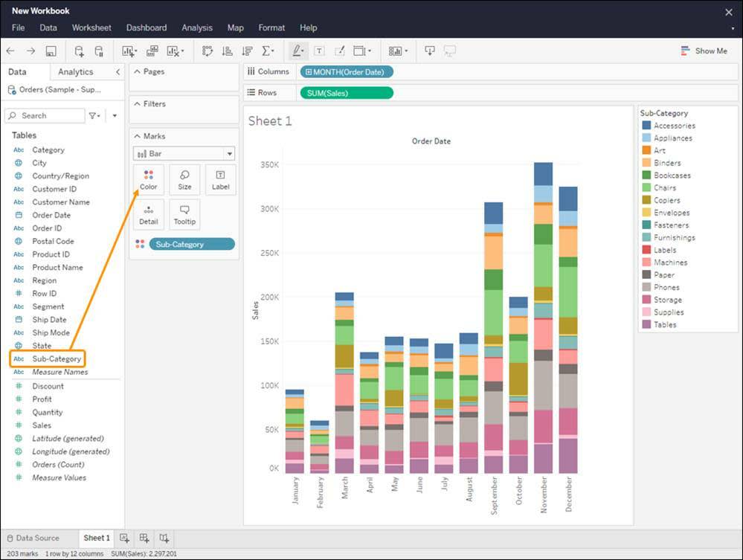Click the Swap Rows and Columns toolbar icon
The height and width of the screenshot is (560, 743).
(206, 51)
